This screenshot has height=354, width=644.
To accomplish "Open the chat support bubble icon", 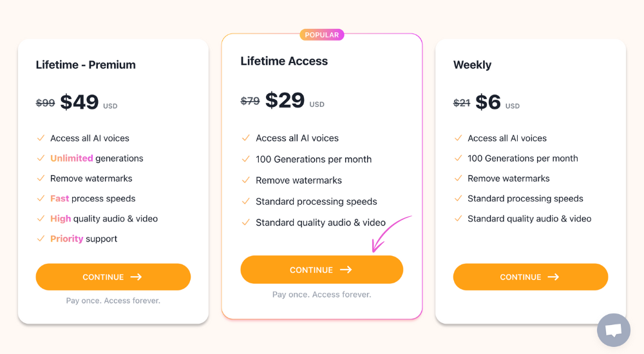I will click(x=614, y=330).
